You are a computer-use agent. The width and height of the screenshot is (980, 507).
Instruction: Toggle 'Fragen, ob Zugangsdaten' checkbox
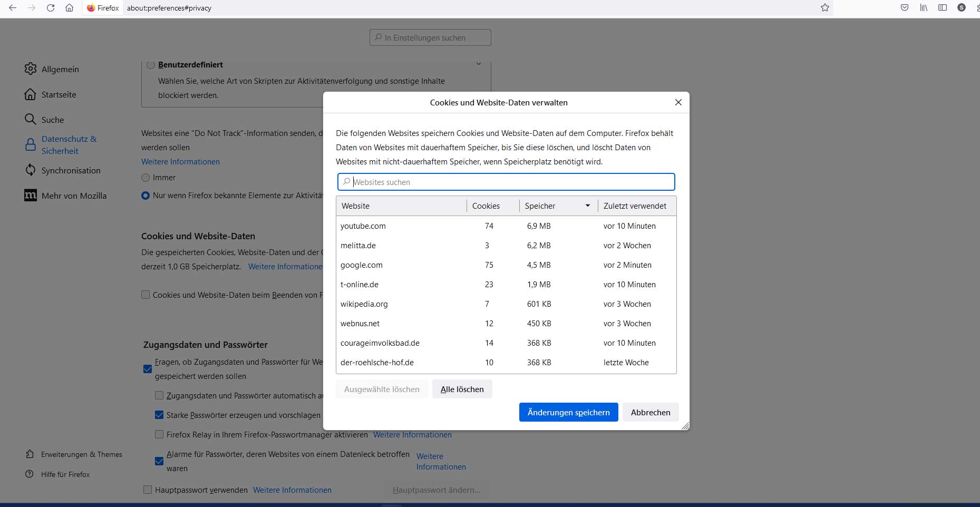point(148,369)
